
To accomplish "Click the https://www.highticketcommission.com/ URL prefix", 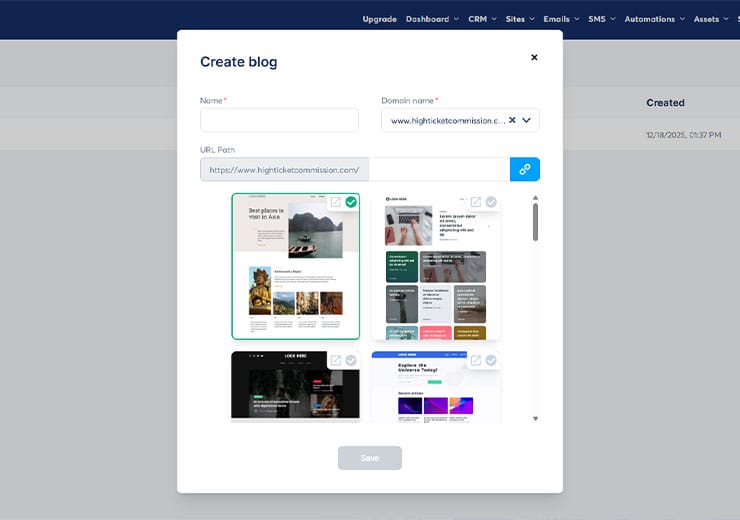I will pyautogui.click(x=284, y=170).
